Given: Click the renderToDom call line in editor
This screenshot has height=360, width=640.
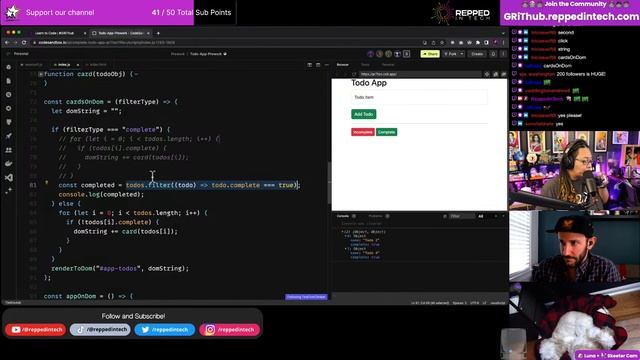Looking at the screenshot, I should 120,269.
